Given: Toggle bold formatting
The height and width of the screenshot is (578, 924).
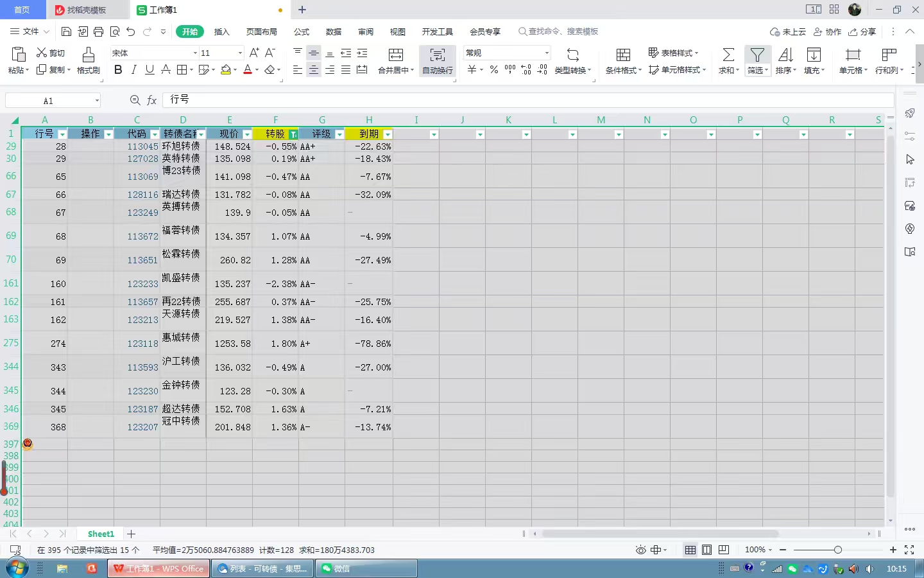Looking at the screenshot, I should (x=118, y=70).
